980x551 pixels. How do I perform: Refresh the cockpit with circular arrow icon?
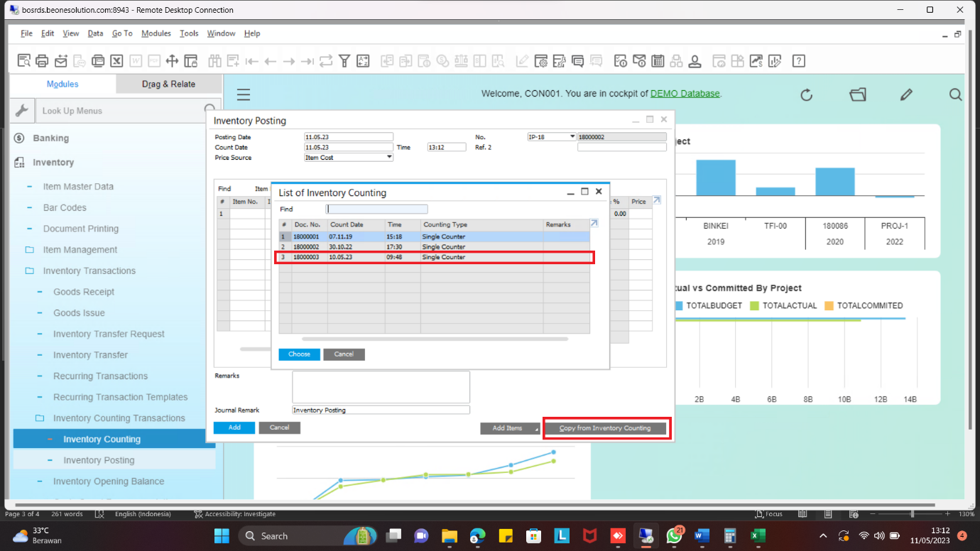coord(806,94)
